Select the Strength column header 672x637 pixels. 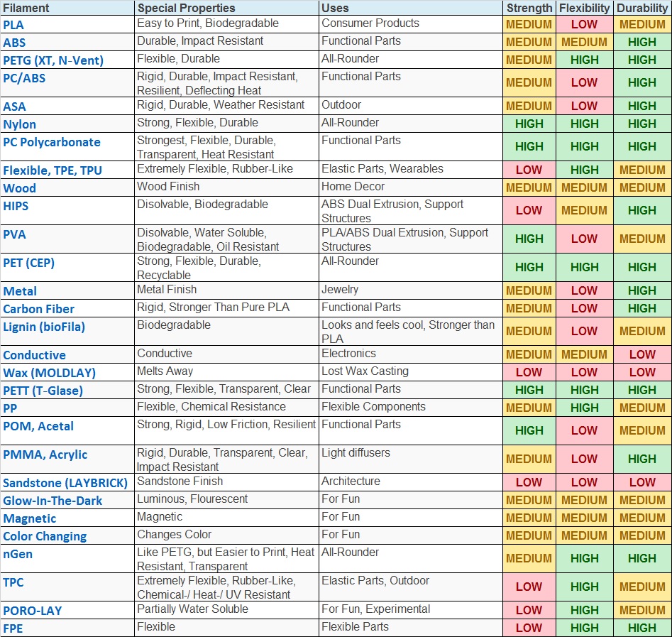click(x=529, y=8)
